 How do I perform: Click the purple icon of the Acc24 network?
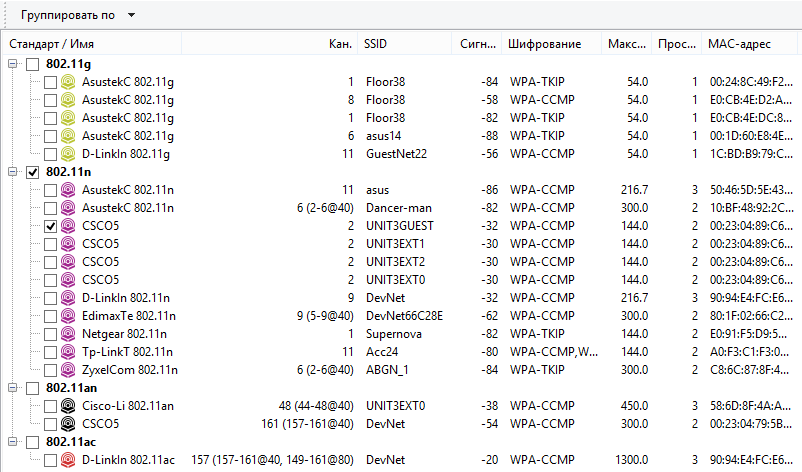(x=68, y=352)
